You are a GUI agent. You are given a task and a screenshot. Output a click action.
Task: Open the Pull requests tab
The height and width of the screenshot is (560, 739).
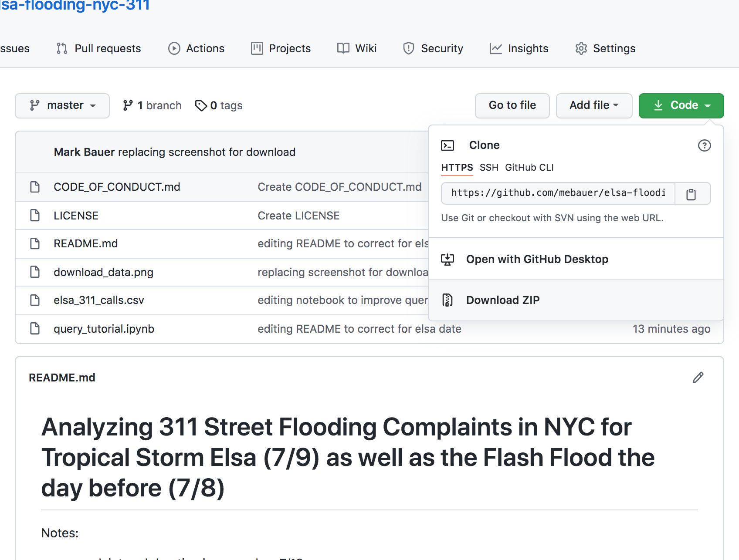point(99,48)
